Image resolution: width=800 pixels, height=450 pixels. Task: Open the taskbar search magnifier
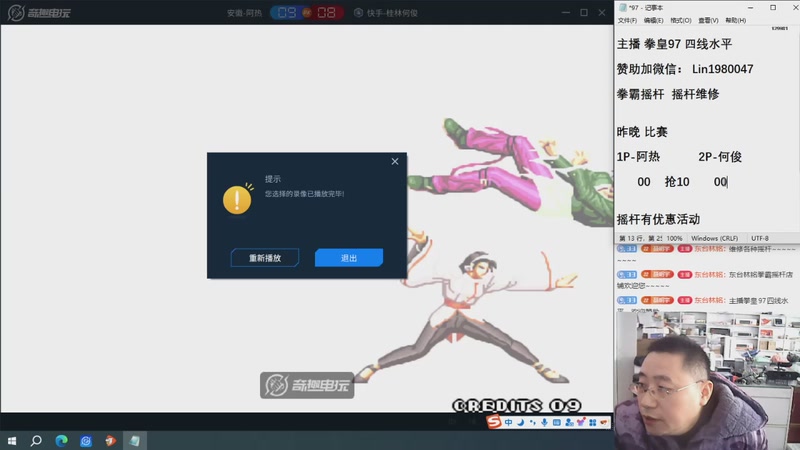click(x=36, y=440)
